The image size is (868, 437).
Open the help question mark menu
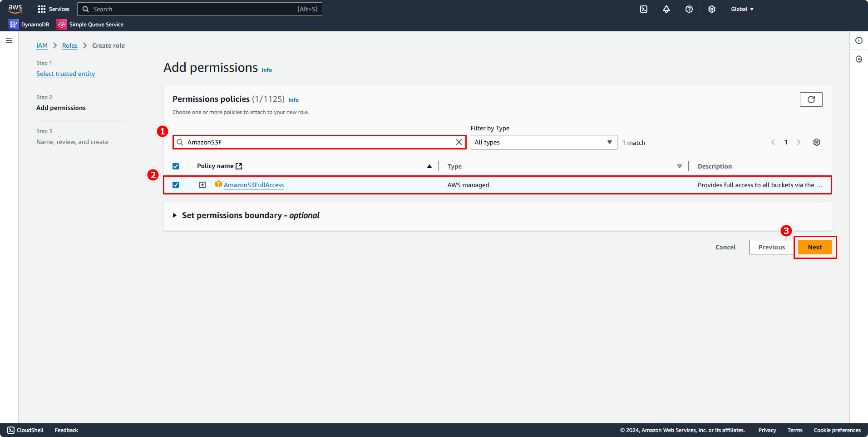point(689,9)
